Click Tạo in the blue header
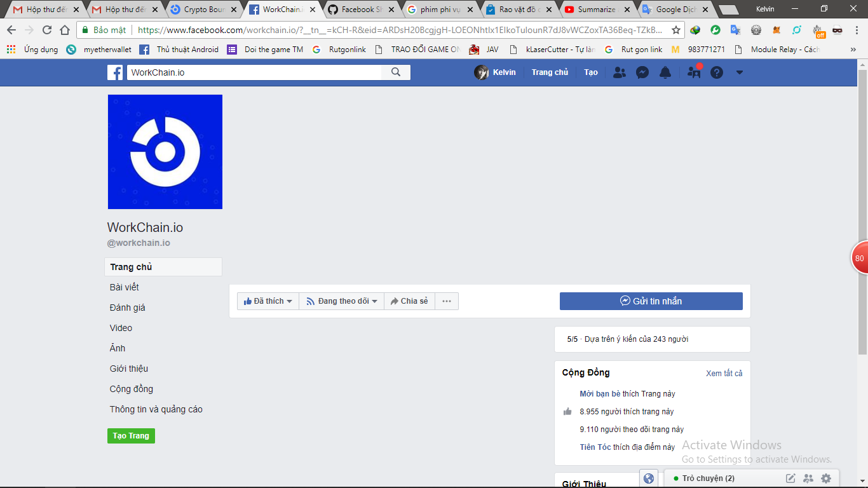 [x=591, y=72]
